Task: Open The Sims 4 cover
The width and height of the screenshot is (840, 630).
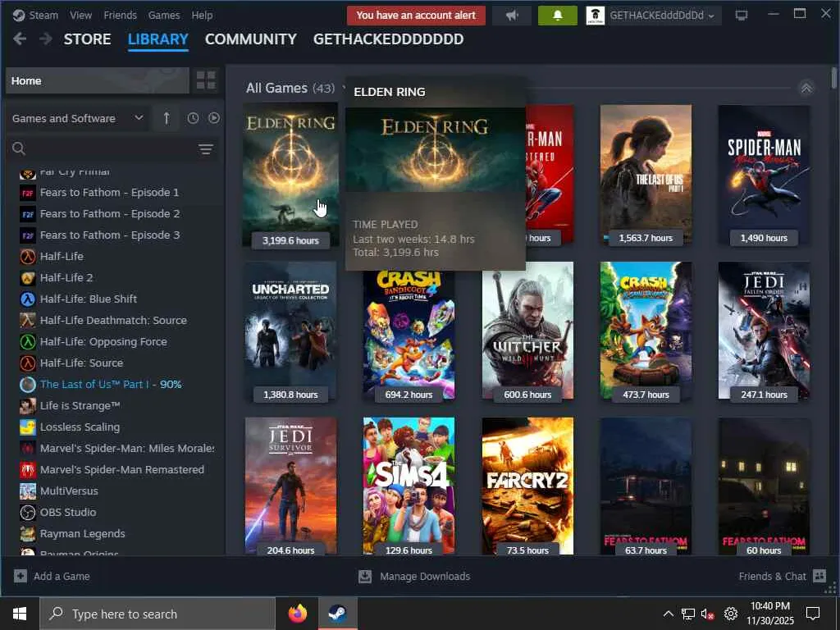Action: click(409, 486)
